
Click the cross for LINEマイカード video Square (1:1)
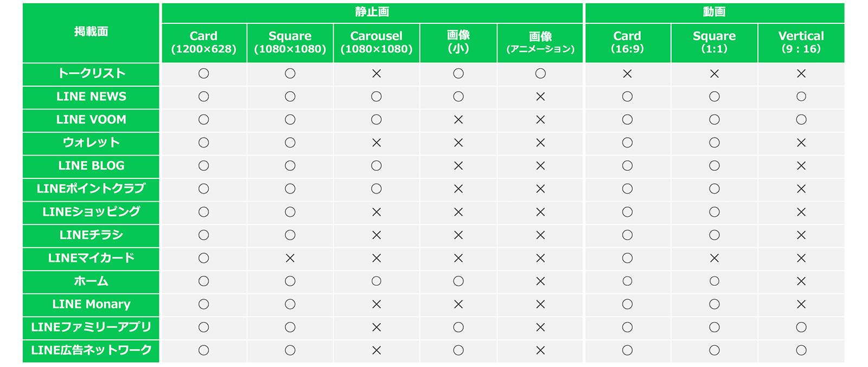coord(714,259)
